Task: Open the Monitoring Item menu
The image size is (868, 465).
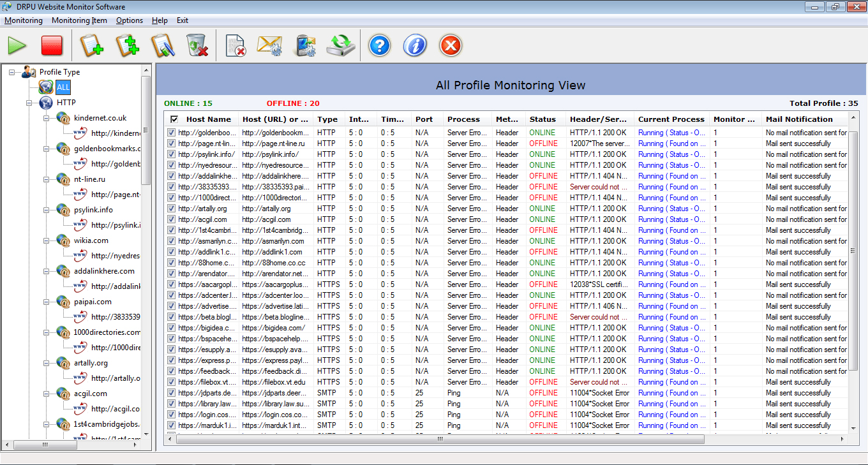Action: point(79,20)
